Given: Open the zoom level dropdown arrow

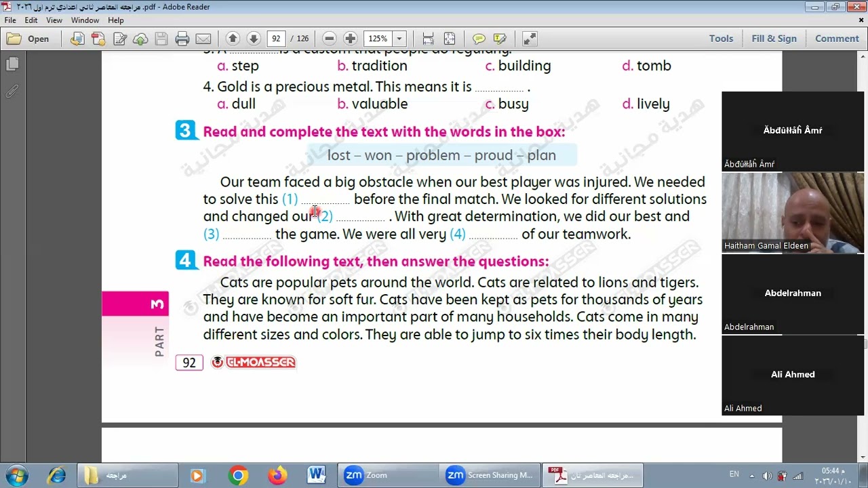Looking at the screenshot, I should pos(399,39).
